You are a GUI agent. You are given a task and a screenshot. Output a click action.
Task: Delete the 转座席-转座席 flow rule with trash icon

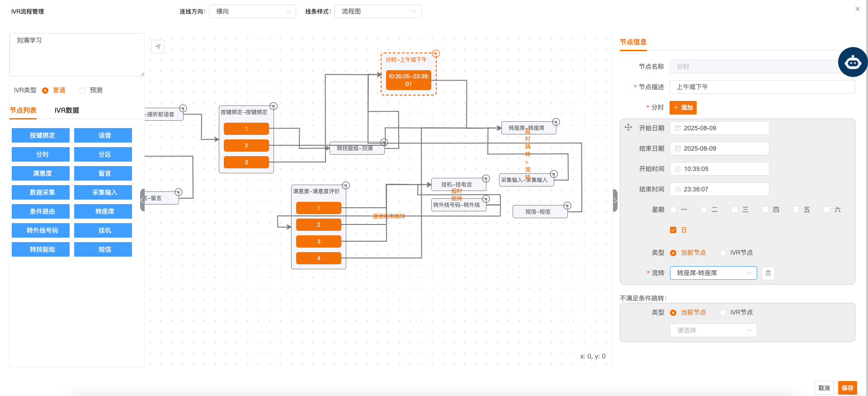pos(768,273)
